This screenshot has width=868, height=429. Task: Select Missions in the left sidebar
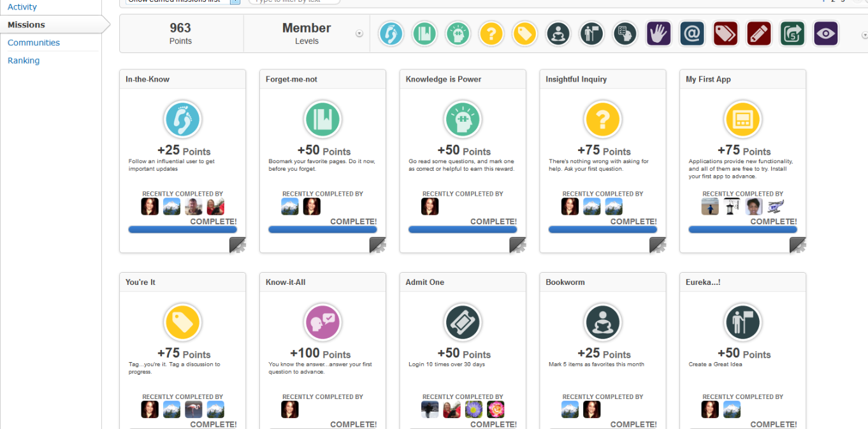pyautogui.click(x=26, y=25)
